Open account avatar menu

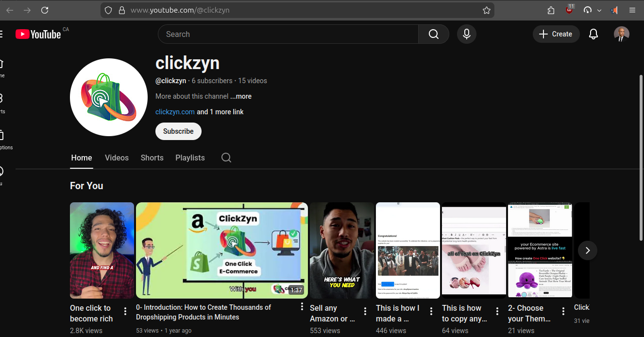pyautogui.click(x=621, y=34)
